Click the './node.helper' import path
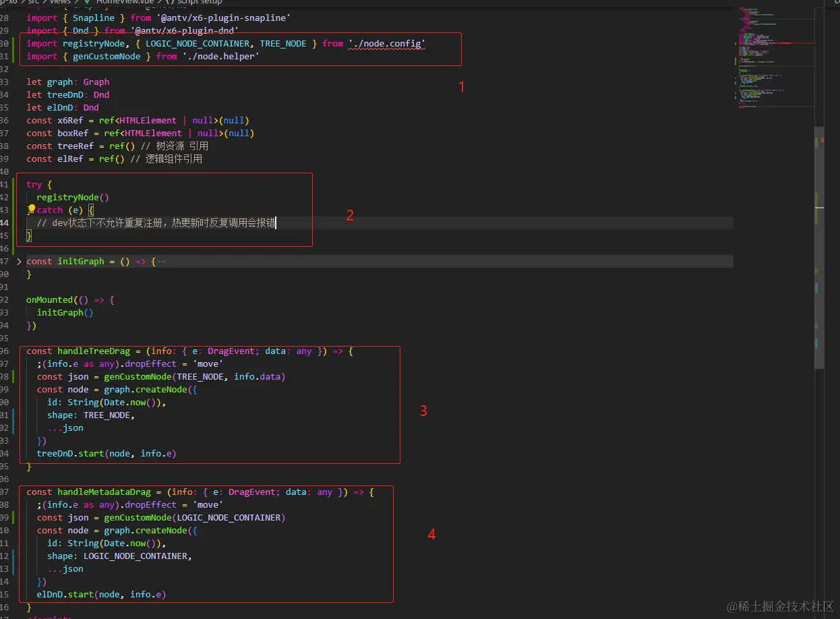Viewport: 840px width, 619px height. pyautogui.click(x=221, y=57)
